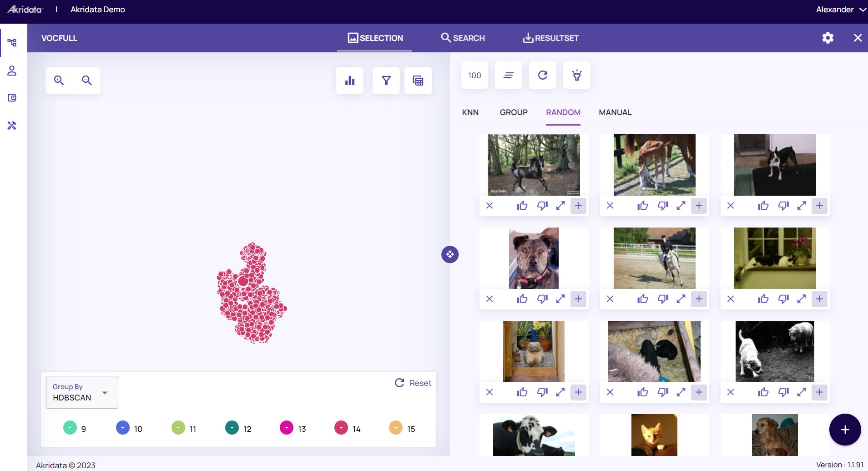Viewport: 868px width, 471px height.
Task: Select the MANUAL tab
Action: tap(615, 112)
